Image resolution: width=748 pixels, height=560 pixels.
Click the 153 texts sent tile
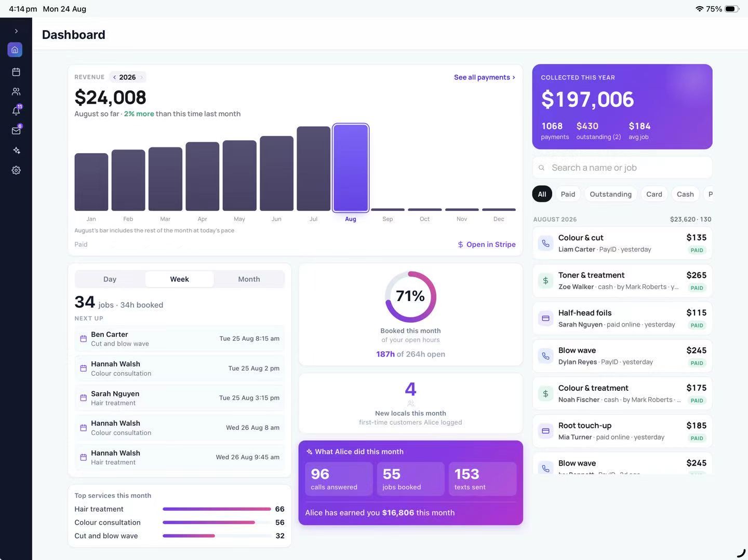(x=483, y=479)
